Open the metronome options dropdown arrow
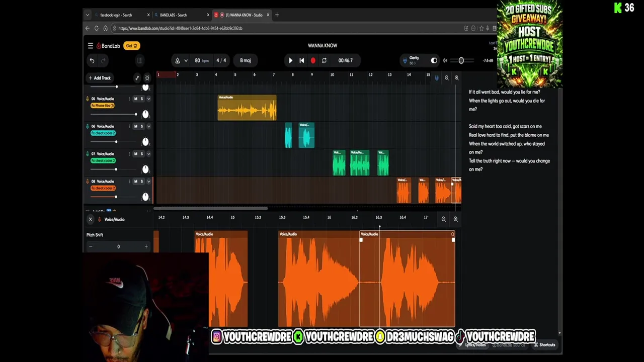The image size is (644, 362). point(186,60)
